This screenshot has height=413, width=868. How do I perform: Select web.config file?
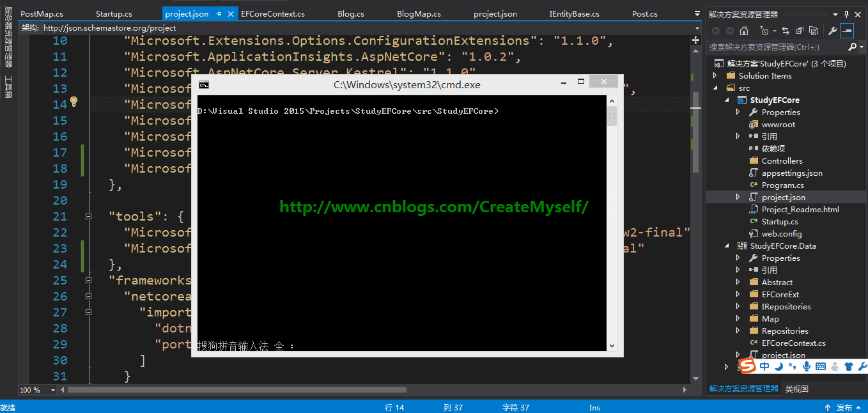pos(782,233)
